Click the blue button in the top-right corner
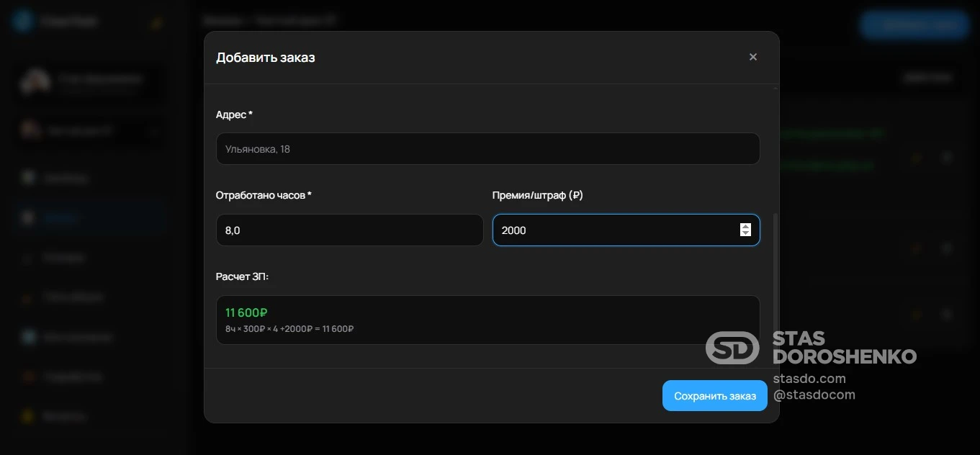This screenshot has width=980, height=455. [914, 24]
